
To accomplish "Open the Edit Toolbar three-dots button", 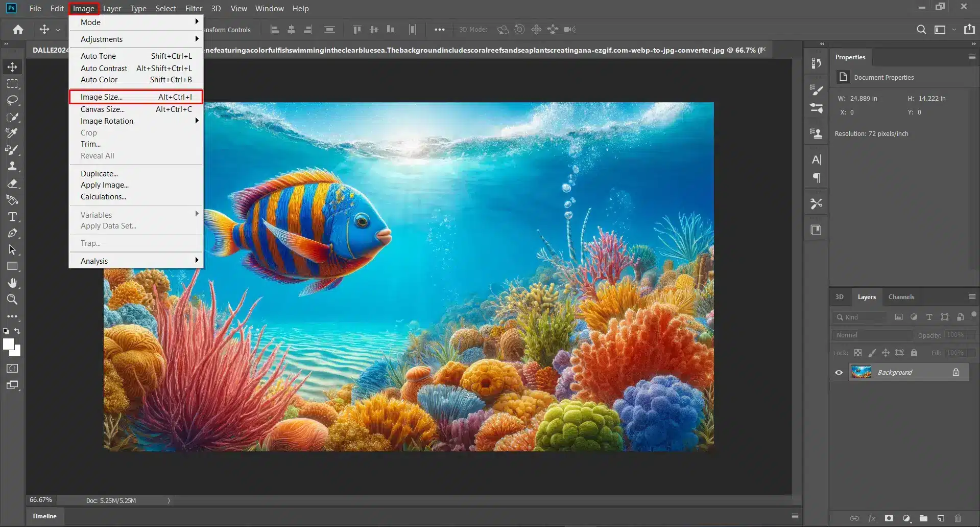I will coord(12,316).
